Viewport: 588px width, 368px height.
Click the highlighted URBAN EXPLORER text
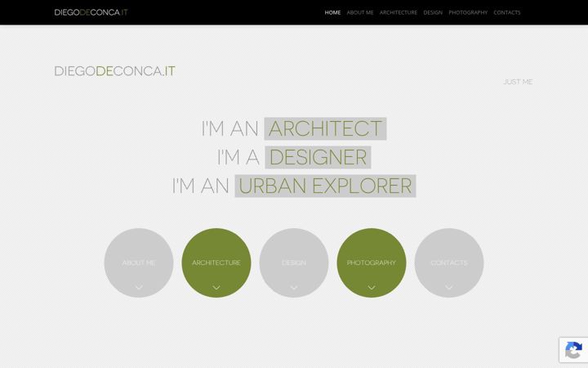(x=325, y=186)
